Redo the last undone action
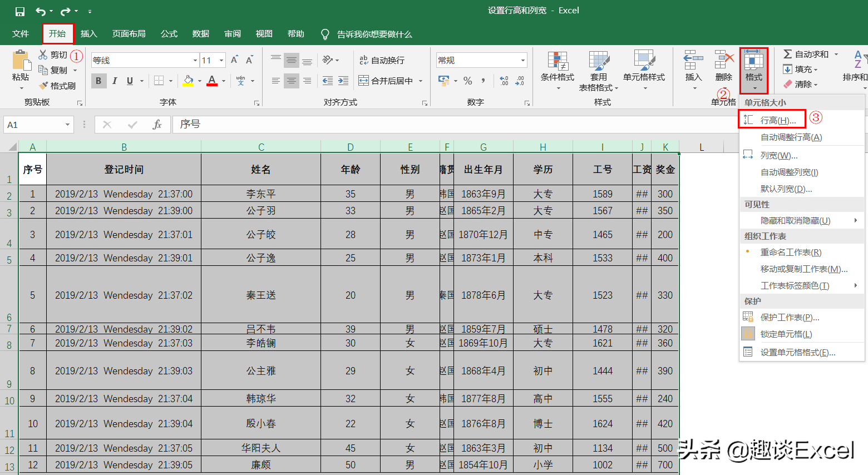Viewport: 868px width, 475px height. pyautogui.click(x=66, y=11)
